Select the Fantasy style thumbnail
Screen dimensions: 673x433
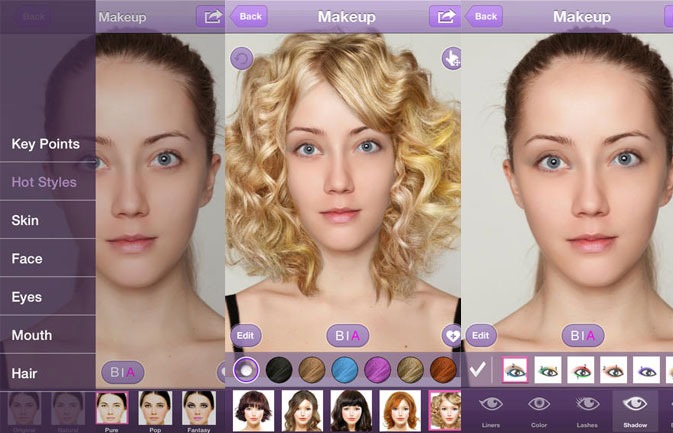tap(200, 410)
